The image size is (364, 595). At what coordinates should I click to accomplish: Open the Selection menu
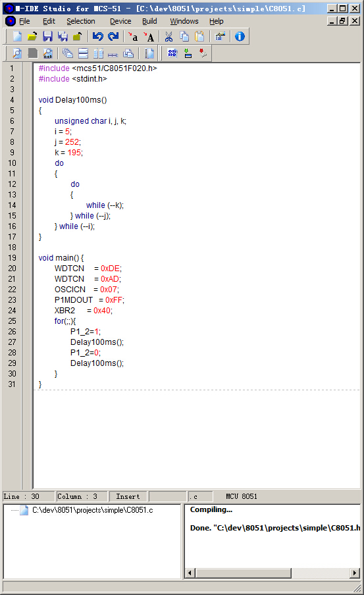(x=81, y=21)
